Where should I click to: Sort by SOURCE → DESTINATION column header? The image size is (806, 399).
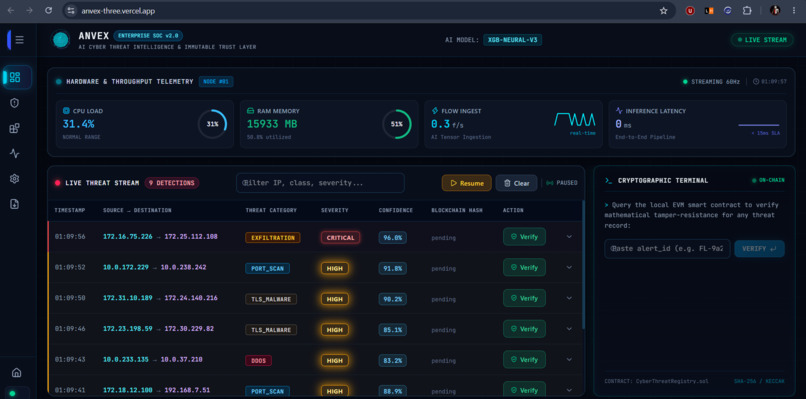(x=137, y=210)
